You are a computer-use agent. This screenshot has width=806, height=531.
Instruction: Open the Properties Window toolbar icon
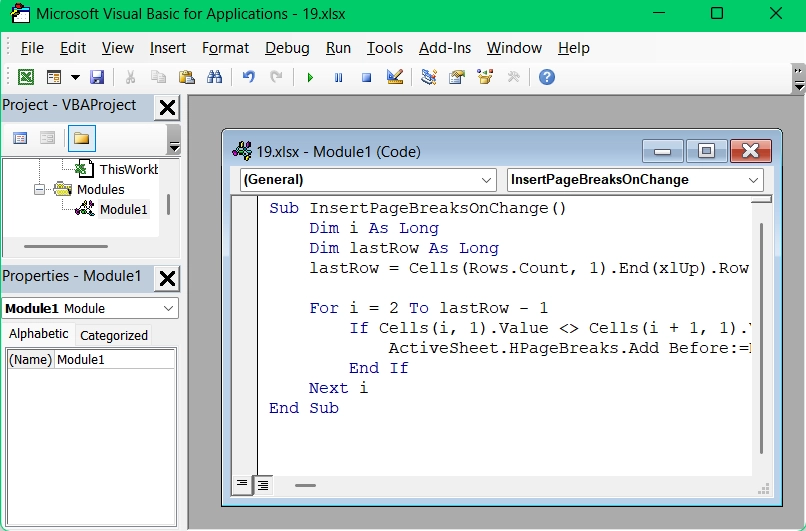coord(456,77)
